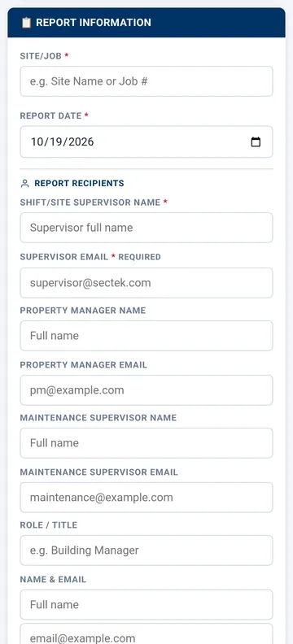Screen dimensions: 293x644
Task: Click the Report Recipients section heading
Action: [x=79, y=183]
